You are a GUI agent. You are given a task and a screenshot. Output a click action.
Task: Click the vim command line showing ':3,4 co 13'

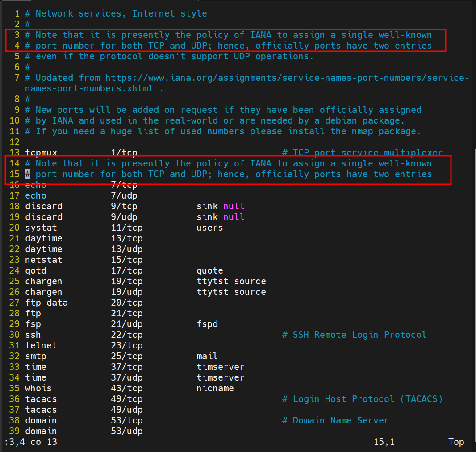(31, 442)
